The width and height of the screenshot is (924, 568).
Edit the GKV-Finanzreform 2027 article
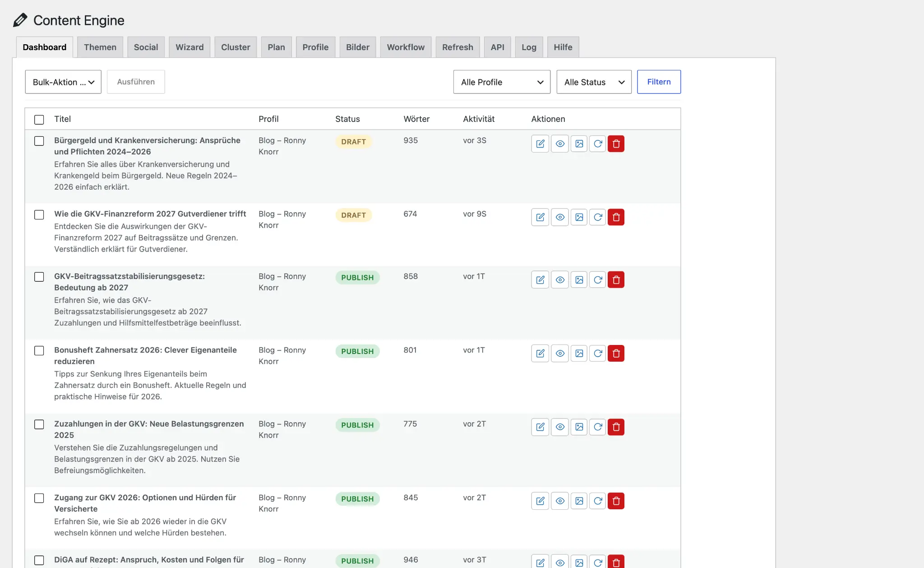click(x=540, y=217)
